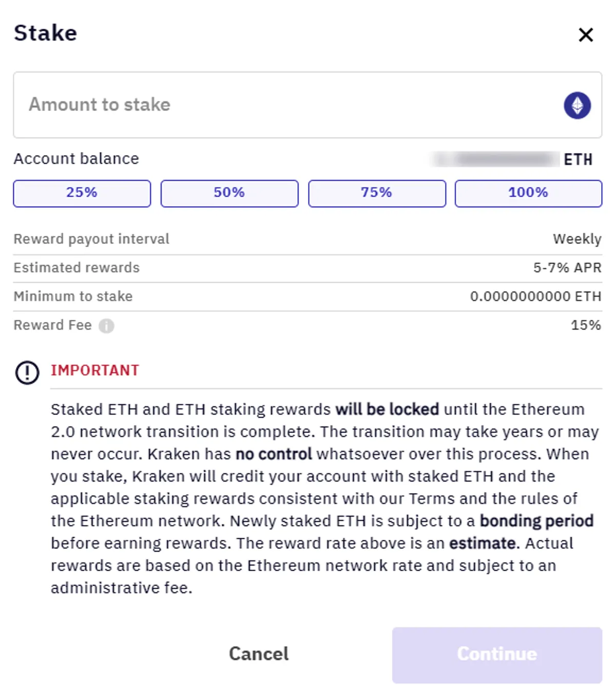The height and width of the screenshot is (697, 616).
Task: Click the Account balance label
Action: click(x=76, y=159)
